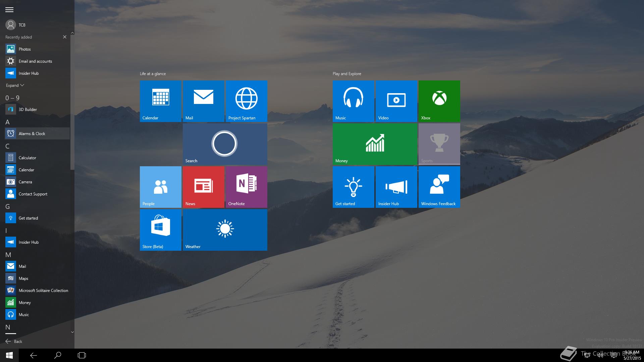Image resolution: width=644 pixels, height=362 pixels.
Task: Click the app list scroll-up arrow
Action: pyautogui.click(x=72, y=33)
